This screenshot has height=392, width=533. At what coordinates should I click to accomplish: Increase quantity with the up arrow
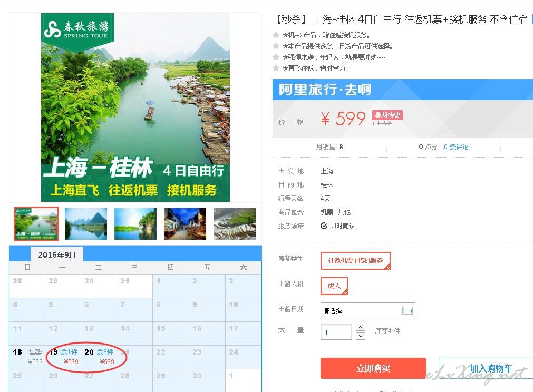[360, 327]
